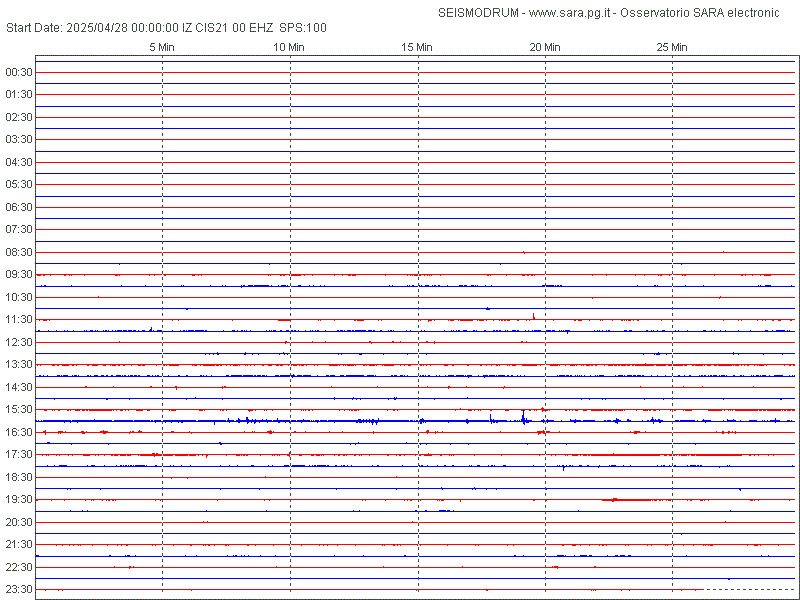Image resolution: width=800 pixels, height=600 pixels.
Task: Select the 09:30 row label
Action: tap(19, 274)
